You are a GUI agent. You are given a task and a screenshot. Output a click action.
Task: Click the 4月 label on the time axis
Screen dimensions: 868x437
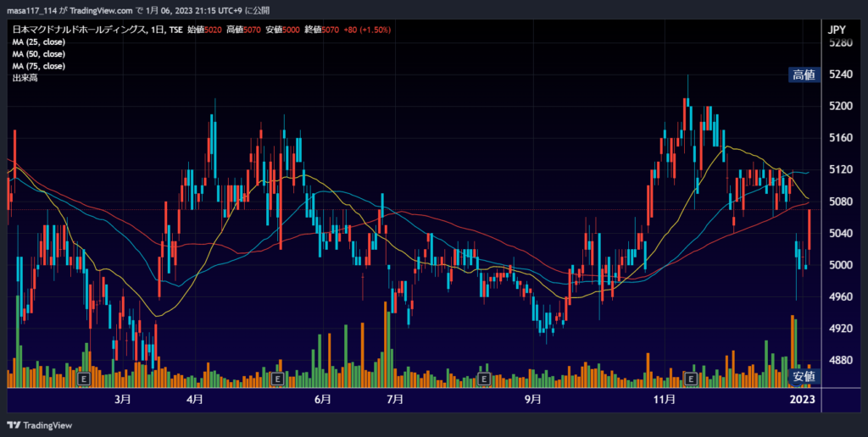195,399
